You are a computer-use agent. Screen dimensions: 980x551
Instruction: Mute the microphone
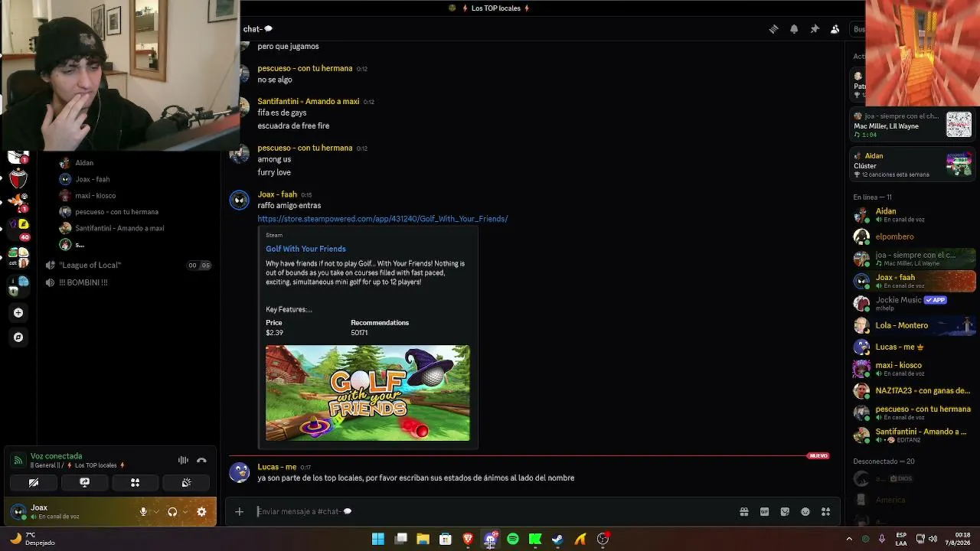point(143,512)
